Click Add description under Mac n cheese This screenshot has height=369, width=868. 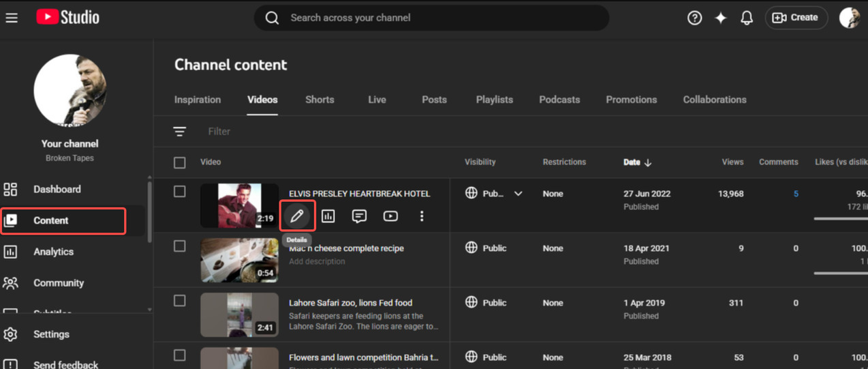pyautogui.click(x=317, y=261)
